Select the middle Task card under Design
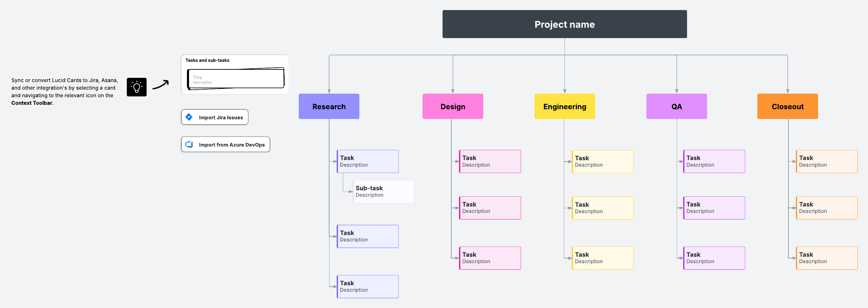The image size is (868, 308). [x=490, y=208]
